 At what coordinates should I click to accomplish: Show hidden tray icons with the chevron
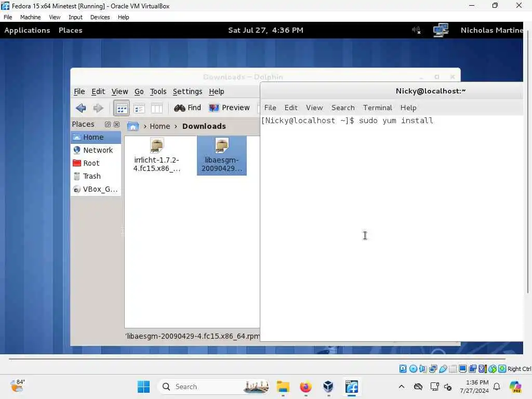[402, 387]
